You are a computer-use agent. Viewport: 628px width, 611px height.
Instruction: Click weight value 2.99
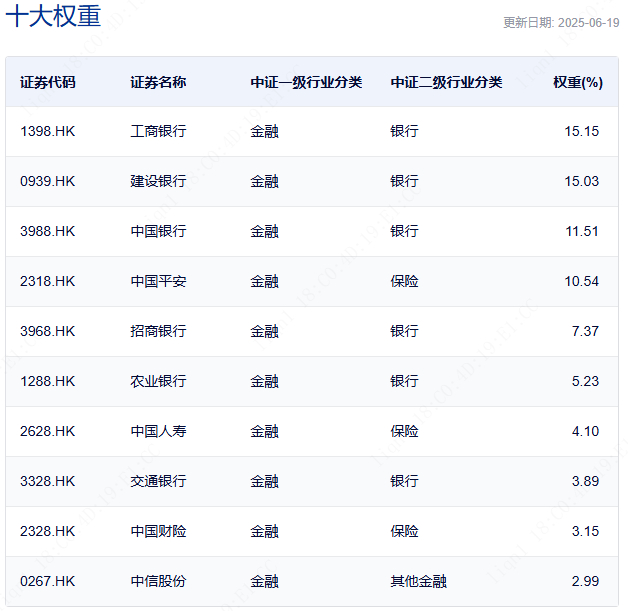coord(585,581)
